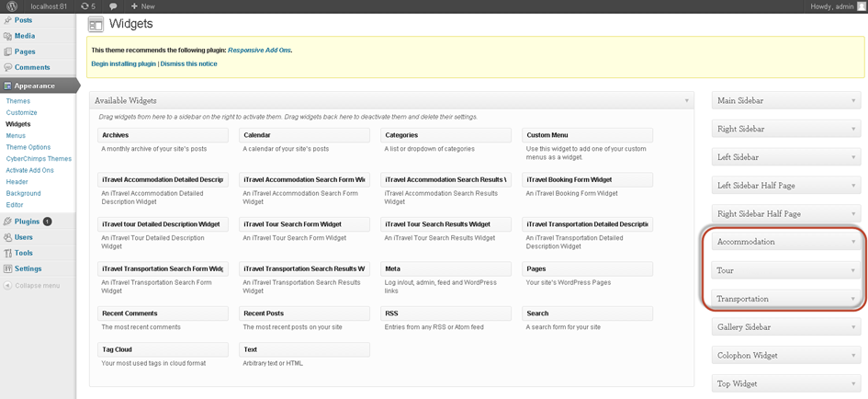868x399 pixels.
Task: Collapse the admin sidebar menu
Action: coord(37,285)
